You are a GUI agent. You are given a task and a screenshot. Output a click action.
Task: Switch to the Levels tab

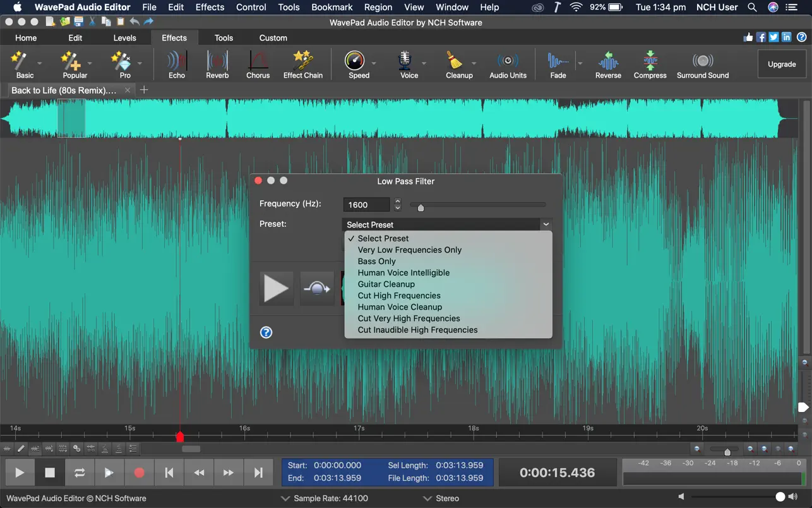(x=124, y=38)
